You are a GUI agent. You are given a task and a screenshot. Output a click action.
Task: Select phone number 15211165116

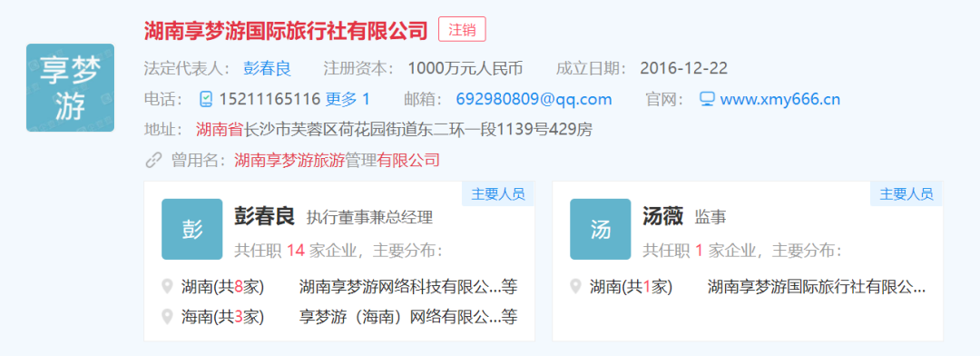click(269, 99)
